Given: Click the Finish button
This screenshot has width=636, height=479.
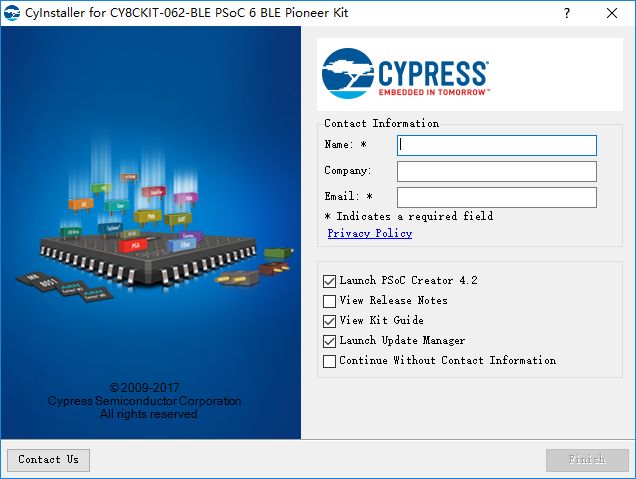Looking at the screenshot, I should [x=587, y=460].
